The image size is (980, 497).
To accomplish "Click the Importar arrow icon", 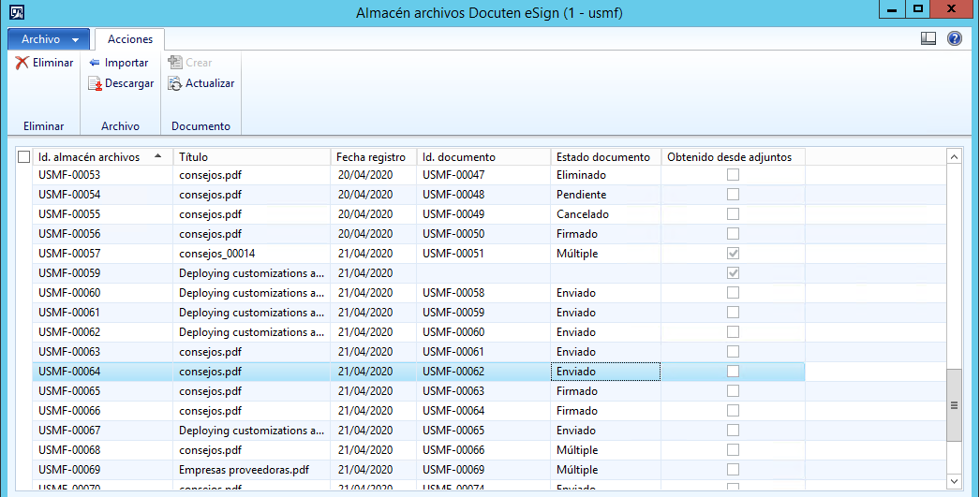I will pyautogui.click(x=95, y=63).
